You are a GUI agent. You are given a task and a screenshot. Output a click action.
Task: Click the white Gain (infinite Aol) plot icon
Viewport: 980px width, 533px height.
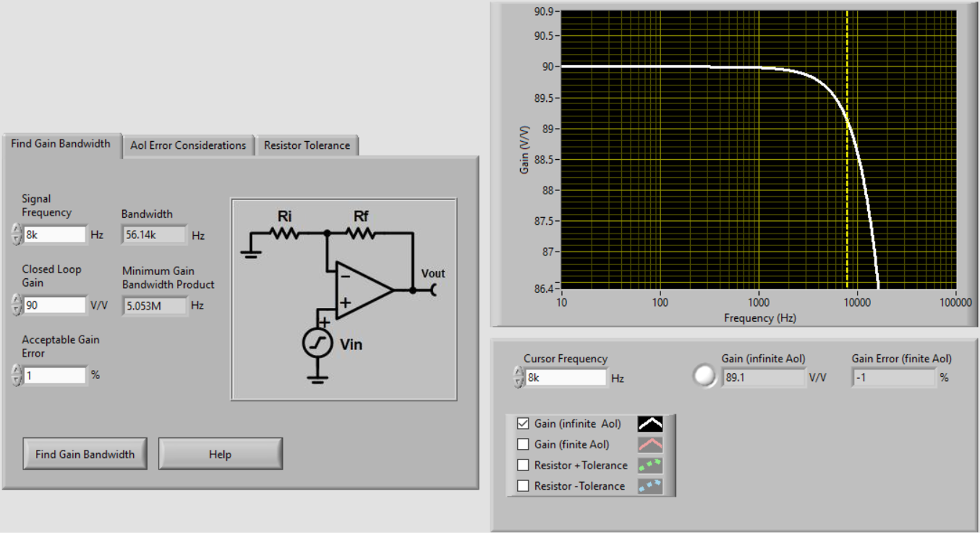[650, 424]
